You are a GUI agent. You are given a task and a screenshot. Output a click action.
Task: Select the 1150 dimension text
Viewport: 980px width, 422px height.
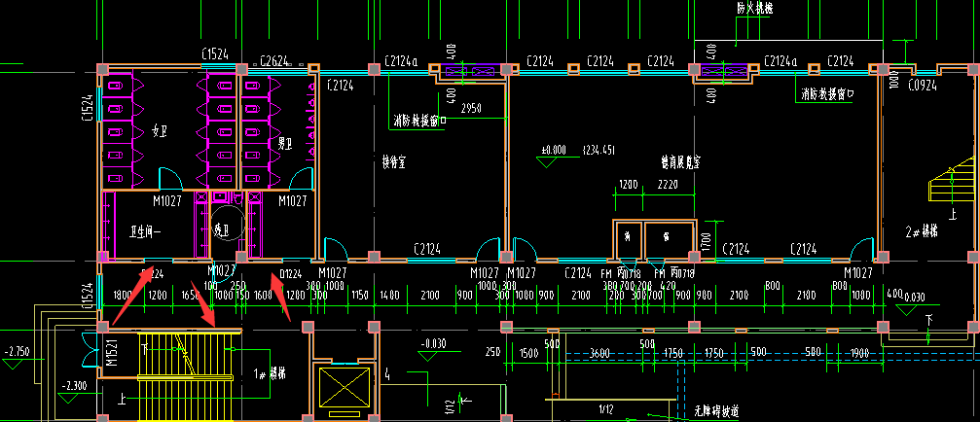click(x=359, y=295)
